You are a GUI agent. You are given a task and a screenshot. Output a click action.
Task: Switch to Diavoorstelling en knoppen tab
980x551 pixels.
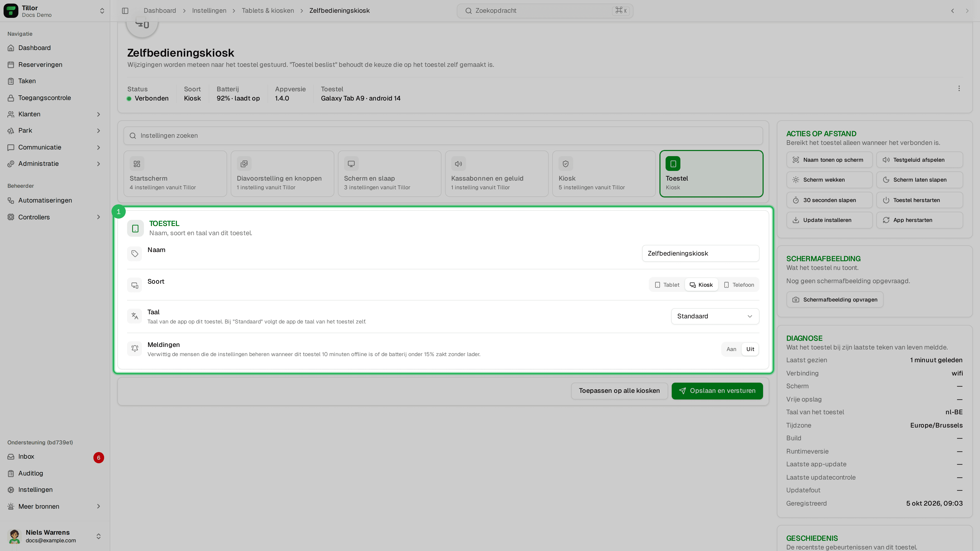point(282,174)
